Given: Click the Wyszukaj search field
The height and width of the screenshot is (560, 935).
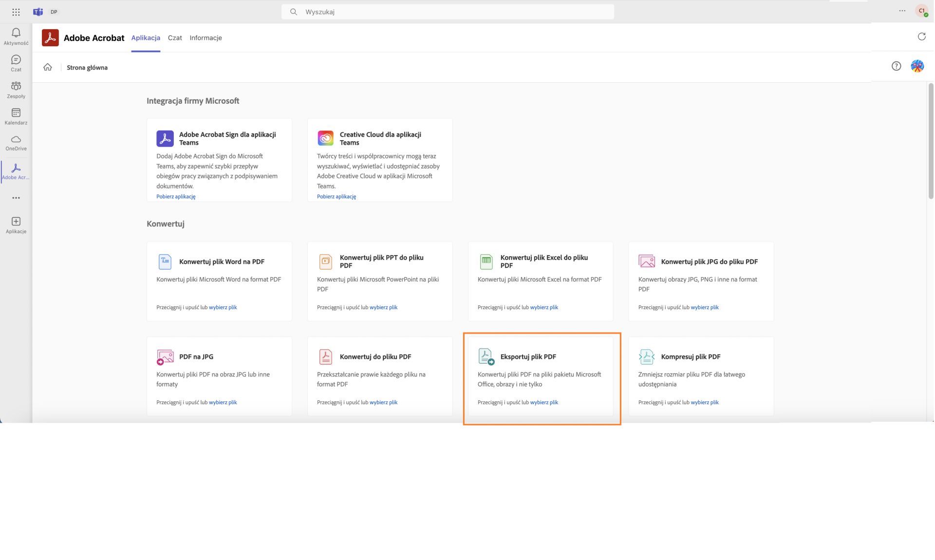Looking at the screenshot, I should tap(448, 12).
